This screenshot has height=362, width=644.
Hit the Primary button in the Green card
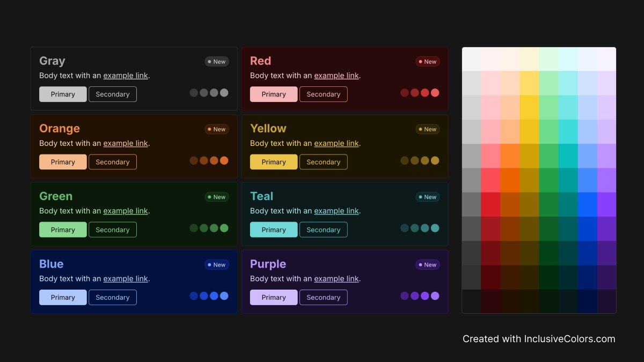click(63, 230)
